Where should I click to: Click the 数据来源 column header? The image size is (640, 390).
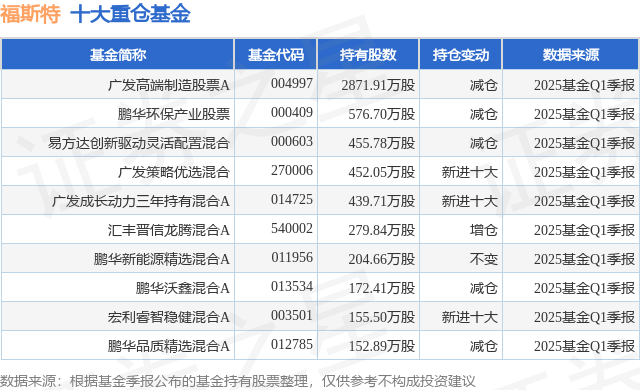pos(571,54)
